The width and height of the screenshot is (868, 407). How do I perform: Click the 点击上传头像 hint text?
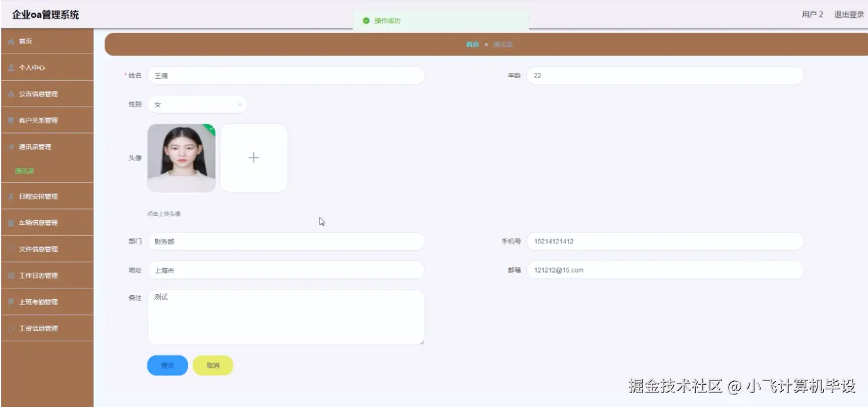pyautogui.click(x=164, y=214)
